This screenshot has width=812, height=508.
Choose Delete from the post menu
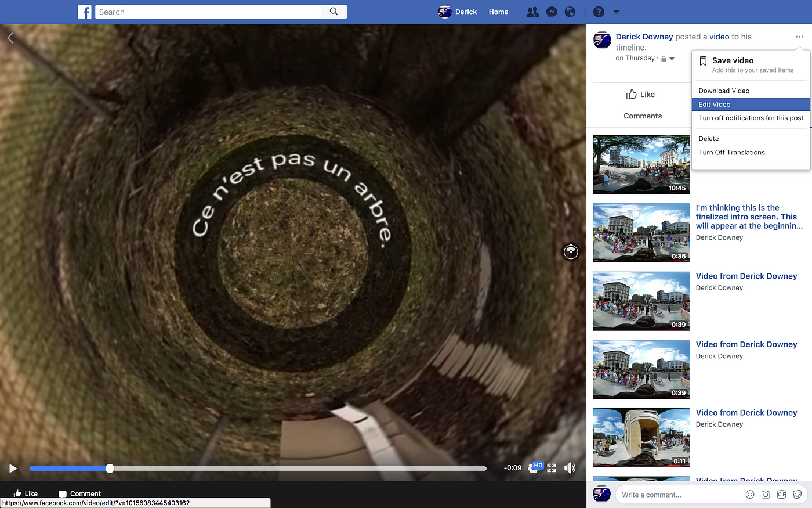[x=751, y=139]
